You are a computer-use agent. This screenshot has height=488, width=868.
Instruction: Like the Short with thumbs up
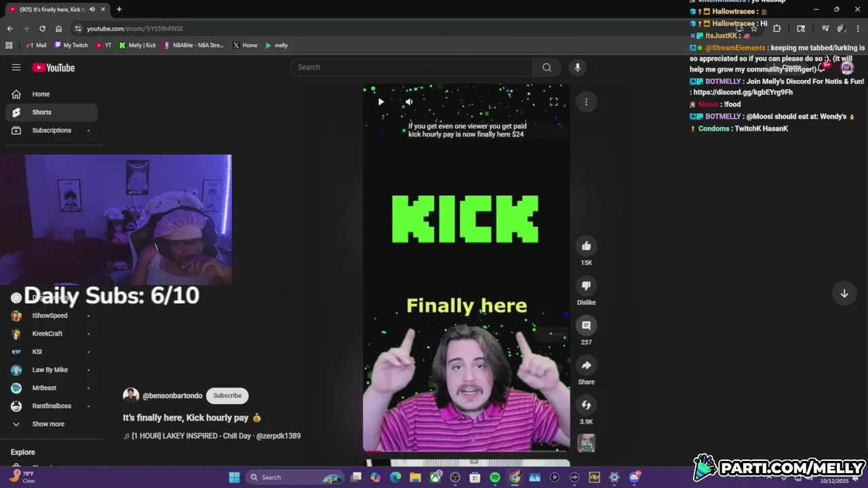[x=586, y=246]
